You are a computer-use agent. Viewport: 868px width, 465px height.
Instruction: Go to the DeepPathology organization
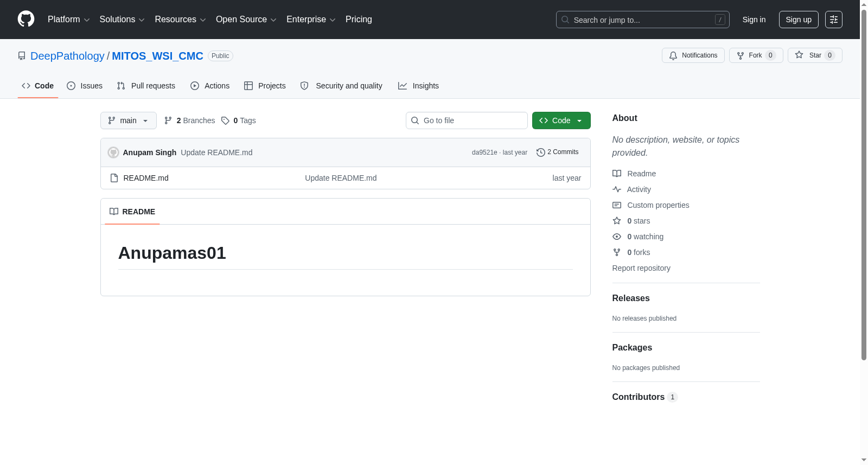tap(67, 56)
